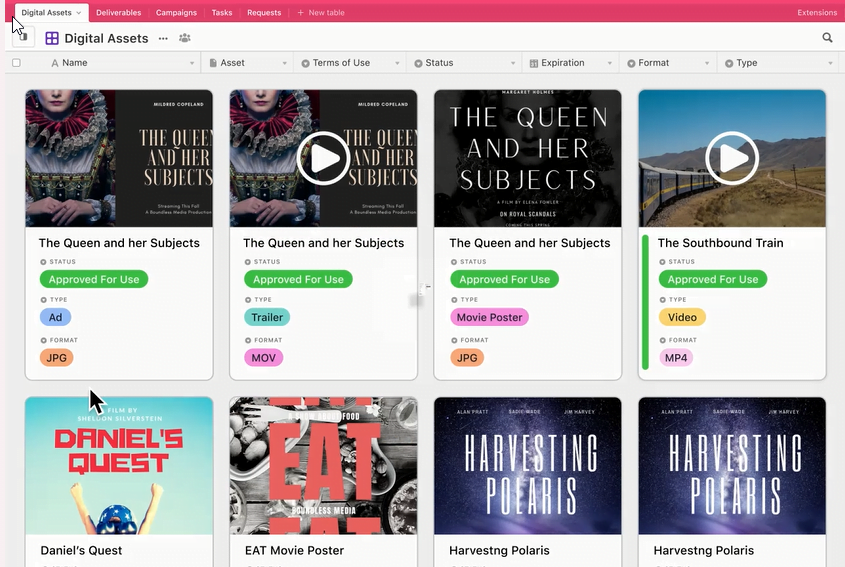Open the Status field dropdown arrow
The height and width of the screenshot is (567, 845).
pos(513,64)
